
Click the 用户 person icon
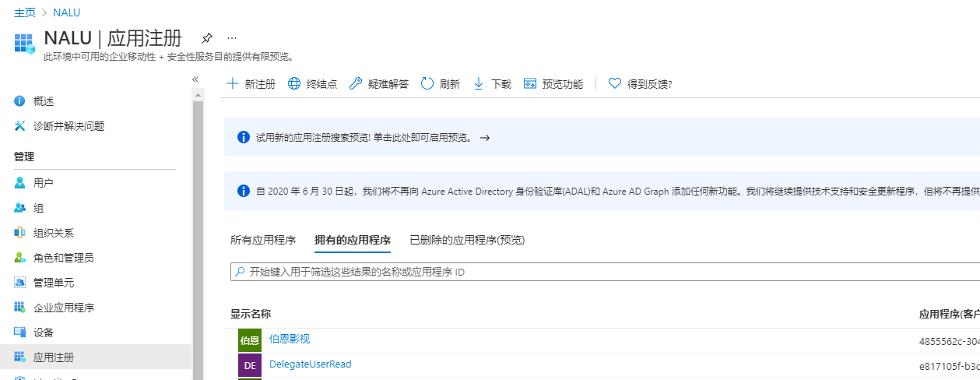(x=20, y=183)
